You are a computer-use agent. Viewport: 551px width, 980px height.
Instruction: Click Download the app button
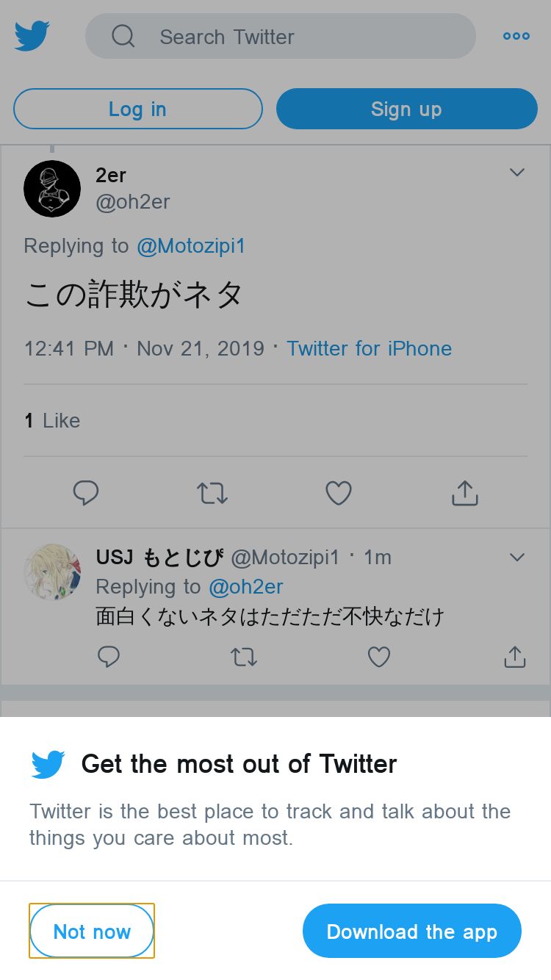412,931
